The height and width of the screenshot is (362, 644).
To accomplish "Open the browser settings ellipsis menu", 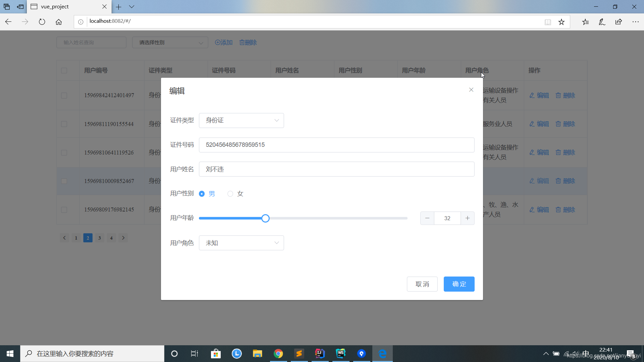I will coord(636,22).
